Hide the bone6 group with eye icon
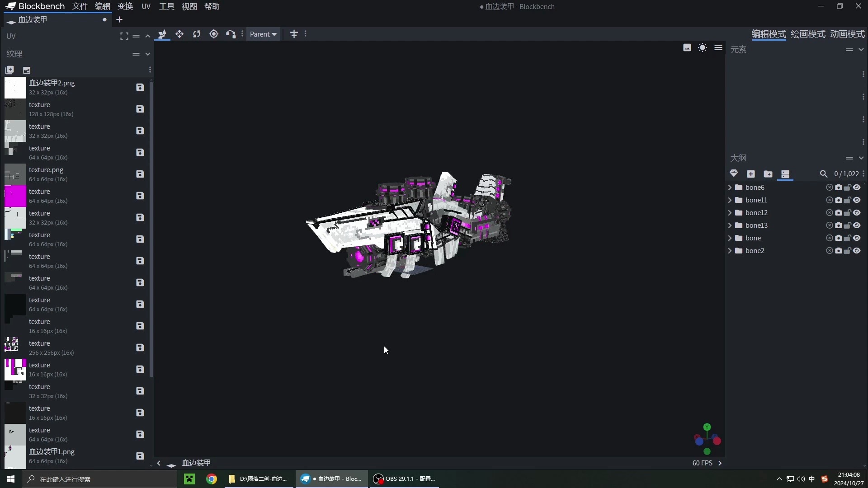Screen dimensions: 868x488 [x=857, y=188]
